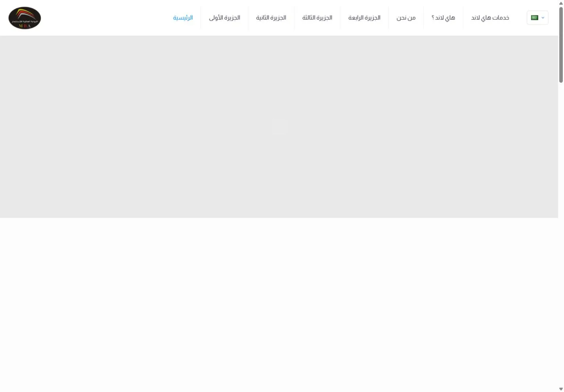Viewport: 564px width, 392px height.
Task: Open خدمات هاي لاند services link
Action: (x=490, y=18)
